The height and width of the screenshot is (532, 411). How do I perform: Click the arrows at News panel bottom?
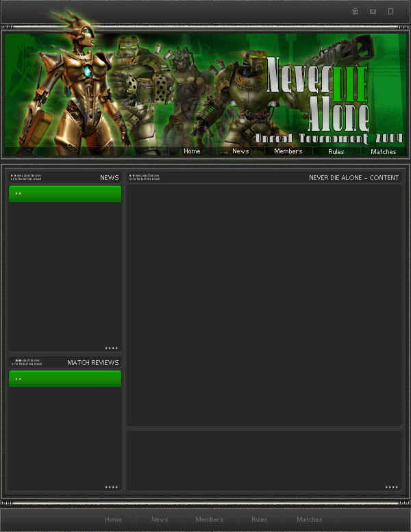tap(112, 349)
